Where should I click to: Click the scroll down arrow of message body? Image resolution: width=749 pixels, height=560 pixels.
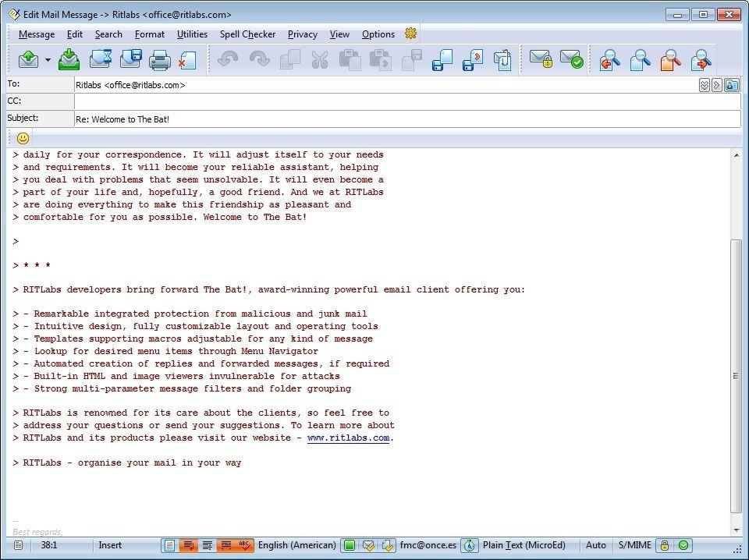click(x=736, y=530)
